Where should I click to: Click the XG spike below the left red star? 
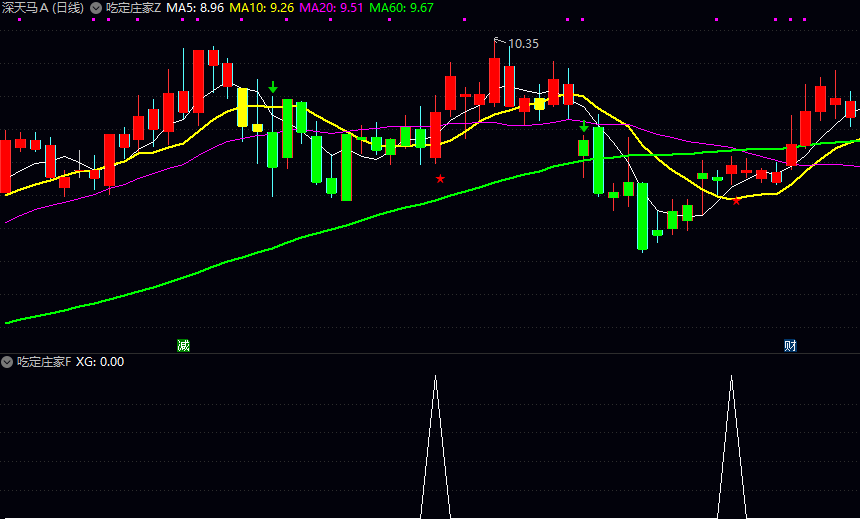pyautogui.click(x=435, y=445)
